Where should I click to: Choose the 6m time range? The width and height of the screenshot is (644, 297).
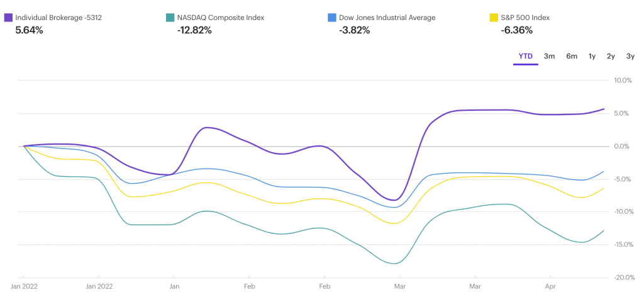click(x=571, y=57)
